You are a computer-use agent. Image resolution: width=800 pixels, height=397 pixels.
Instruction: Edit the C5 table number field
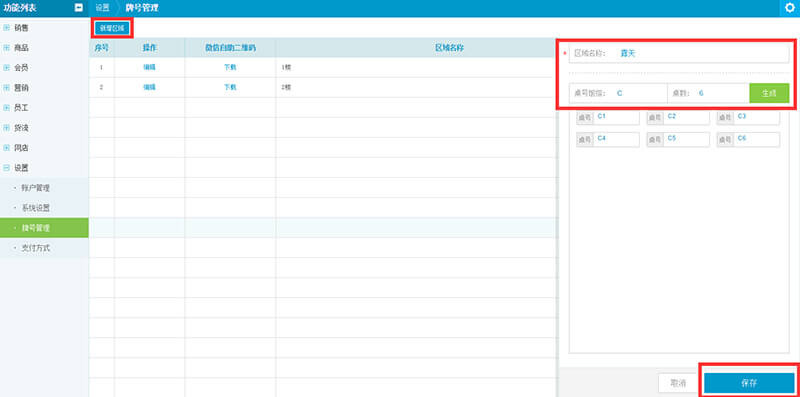click(678, 140)
